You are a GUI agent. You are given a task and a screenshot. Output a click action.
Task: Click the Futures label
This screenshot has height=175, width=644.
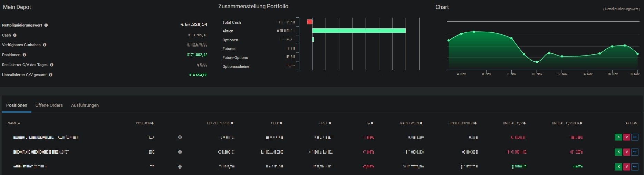[229, 49]
